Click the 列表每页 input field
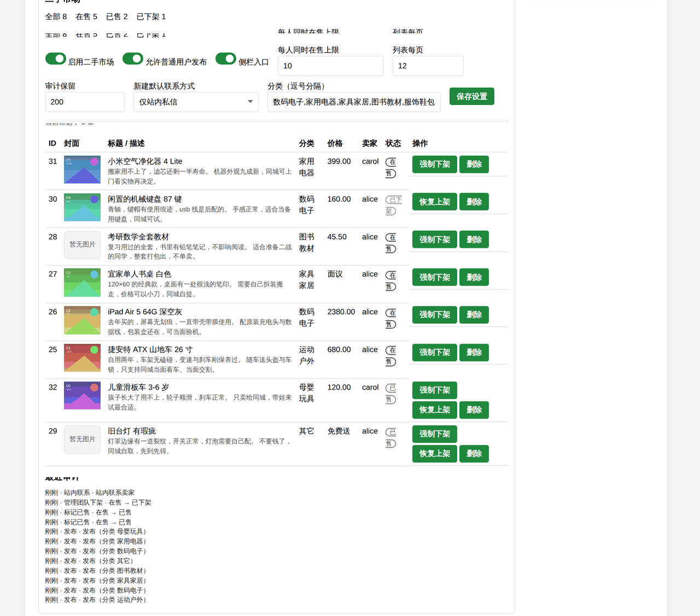The width and height of the screenshot is (700, 616). click(428, 66)
